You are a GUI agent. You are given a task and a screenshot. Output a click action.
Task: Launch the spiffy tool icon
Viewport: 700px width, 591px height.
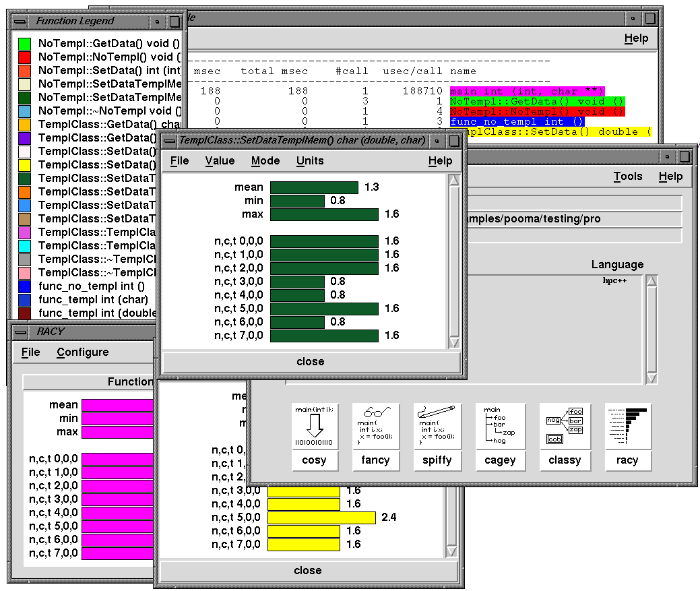[x=437, y=427]
